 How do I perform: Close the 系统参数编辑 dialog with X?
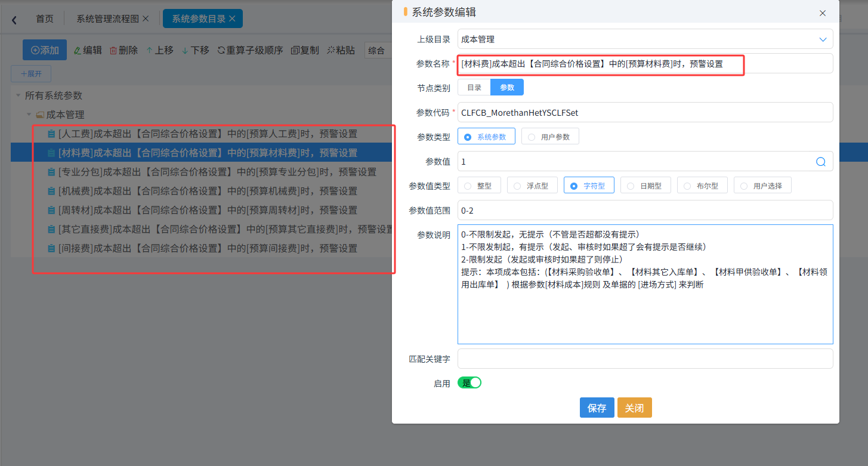point(823,13)
